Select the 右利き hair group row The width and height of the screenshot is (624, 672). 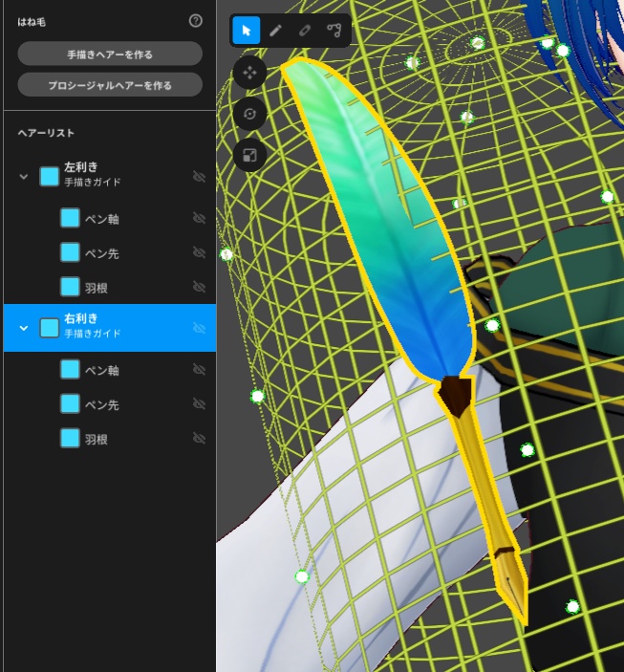pos(110,328)
